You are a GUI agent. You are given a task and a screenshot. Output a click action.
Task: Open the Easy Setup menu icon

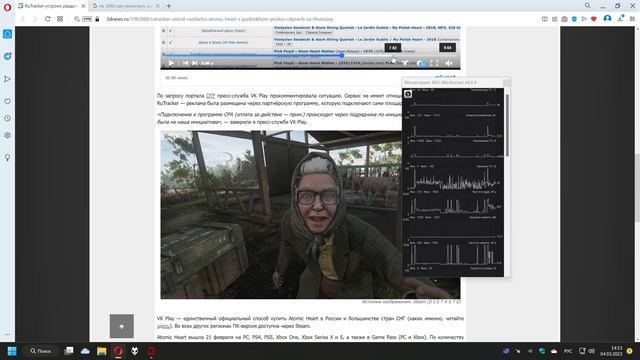pyautogui.click(x=633, y=19)
